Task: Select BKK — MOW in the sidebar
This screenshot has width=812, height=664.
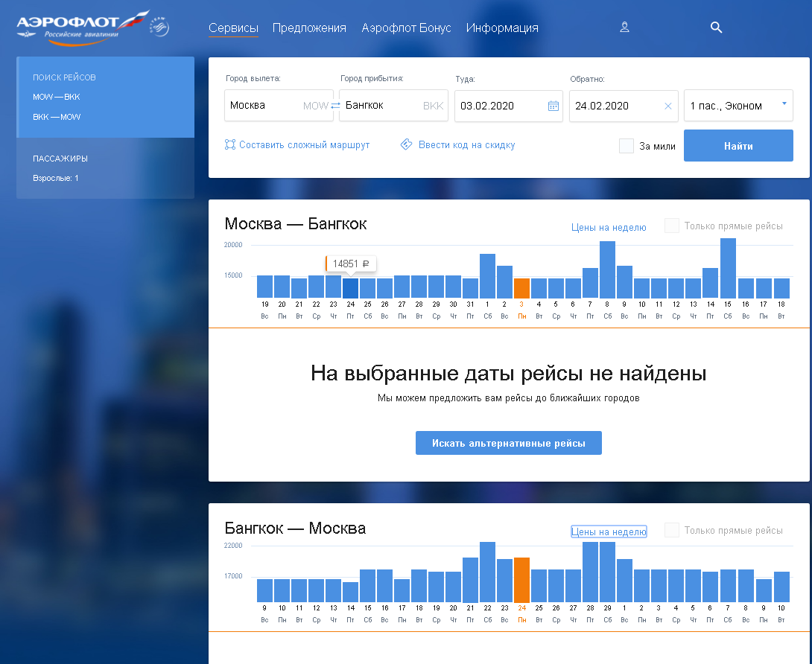Action: click(x=57, y=117)
